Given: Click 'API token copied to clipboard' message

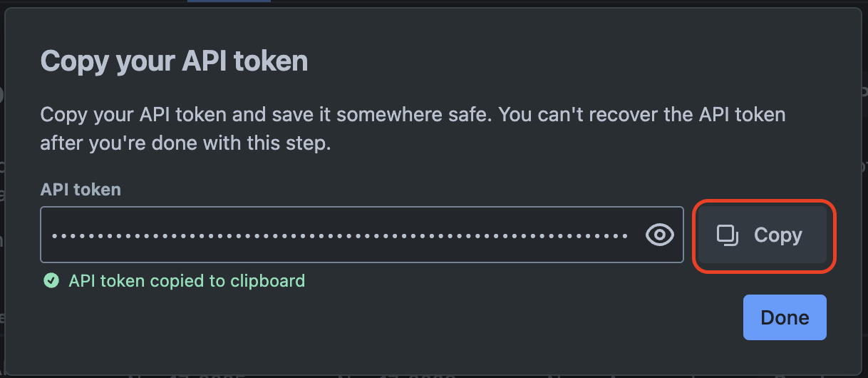Looking at the screenshot, I should [187, 280].
